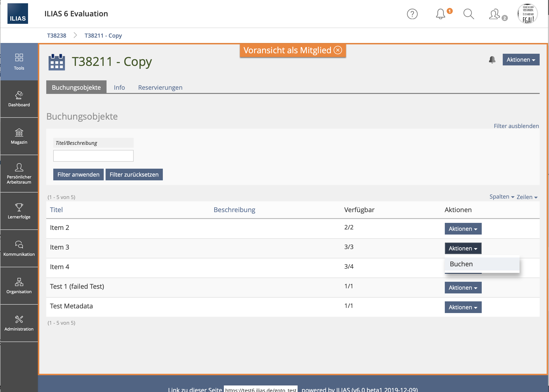This screenshot has height=392, width=549.
Task: Click the Filter anwenden button
Action: point(78,175)
